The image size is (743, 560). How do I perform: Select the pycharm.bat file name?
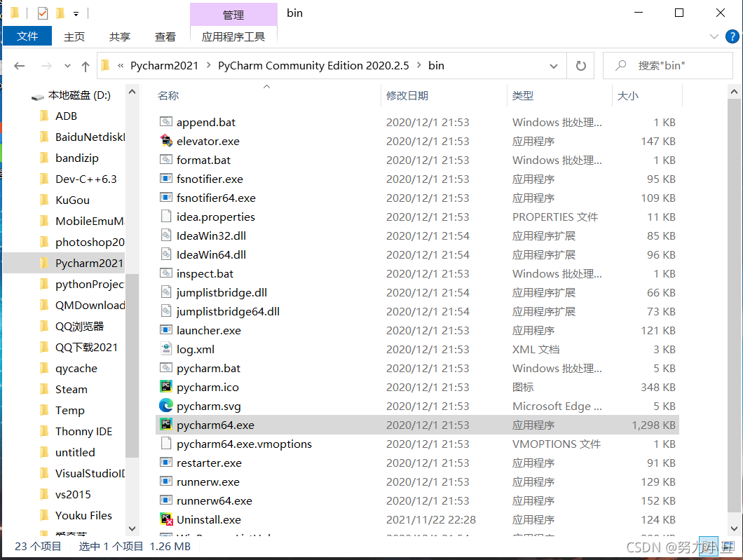208,368
